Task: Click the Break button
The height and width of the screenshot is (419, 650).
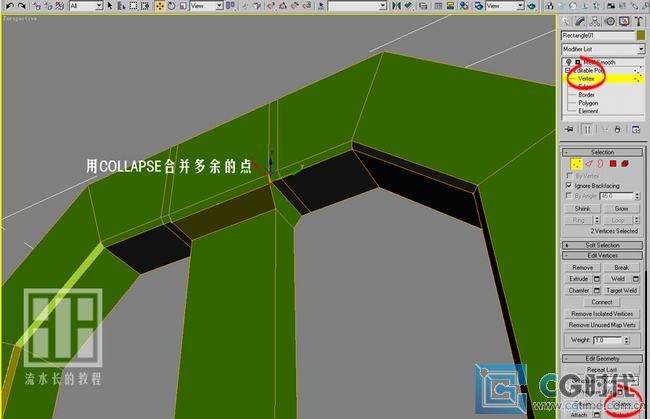Action: tap(621, 268)
